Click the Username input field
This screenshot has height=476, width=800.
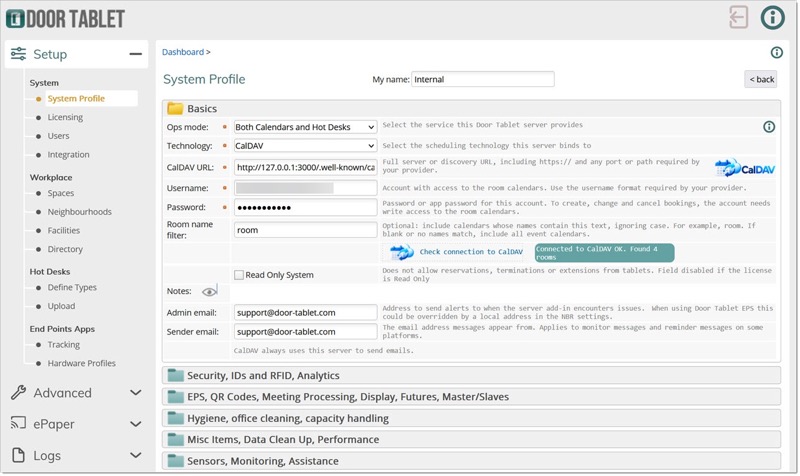(305, 188)
